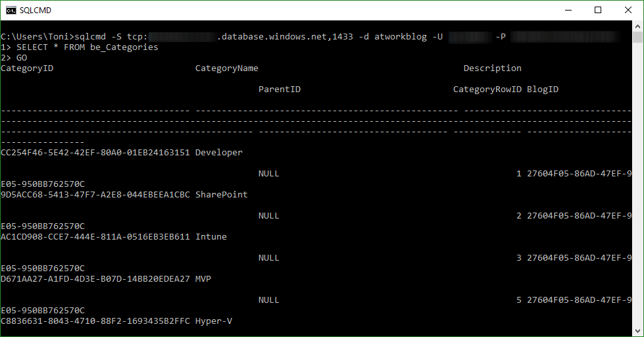The image size is (644, 337).
Task: Click the SQLCMD console icon in title bar
Action: click(11, 11)
